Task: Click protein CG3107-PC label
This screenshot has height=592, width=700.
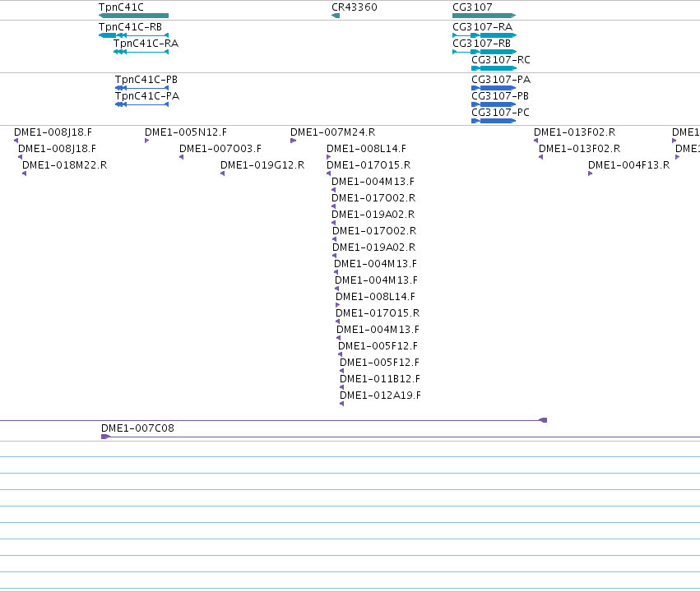Action: tap(500, 113)
